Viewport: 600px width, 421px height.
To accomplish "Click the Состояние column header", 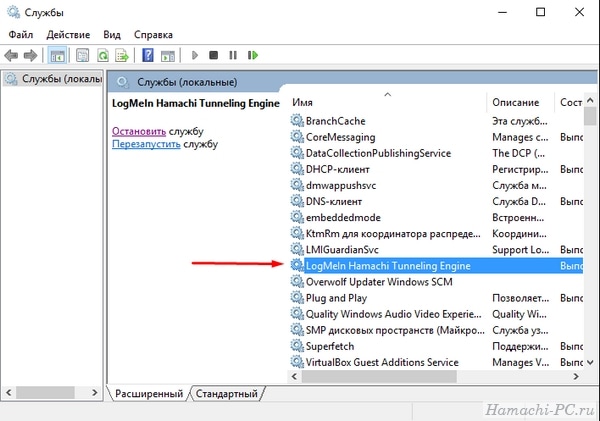I will click(x=569, y=102).
